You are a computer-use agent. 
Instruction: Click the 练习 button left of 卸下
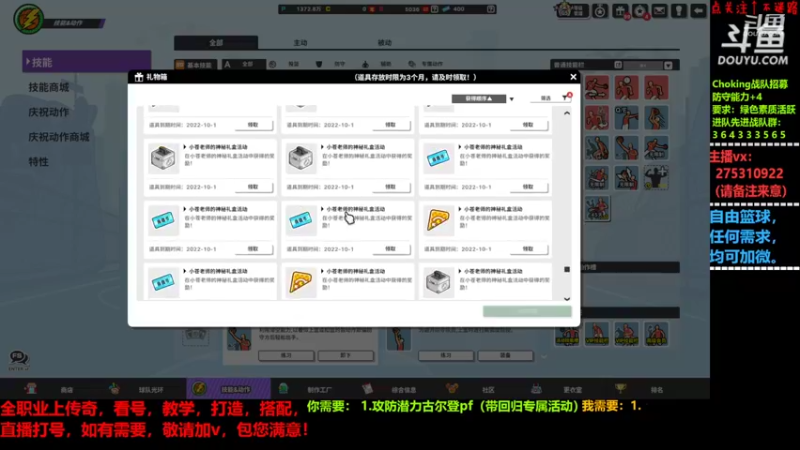point(286,356)
